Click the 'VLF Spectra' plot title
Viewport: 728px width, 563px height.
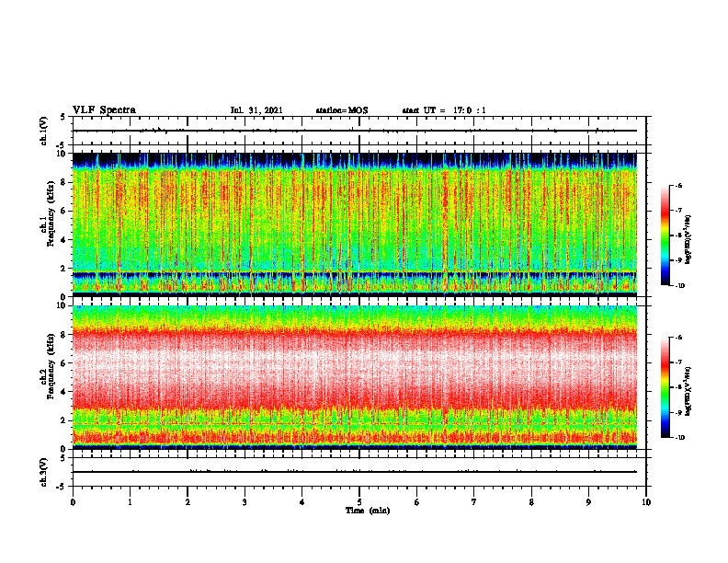point(104,110)
